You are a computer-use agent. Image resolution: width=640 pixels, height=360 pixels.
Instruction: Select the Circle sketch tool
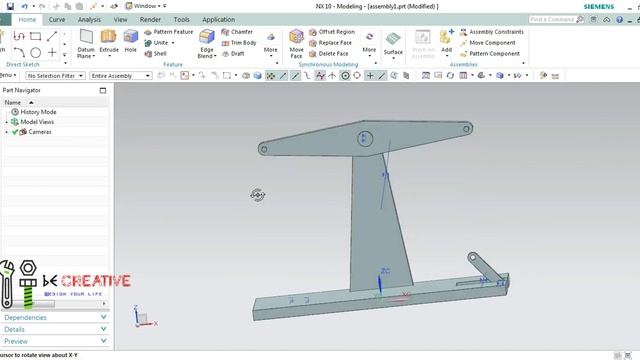36,53
